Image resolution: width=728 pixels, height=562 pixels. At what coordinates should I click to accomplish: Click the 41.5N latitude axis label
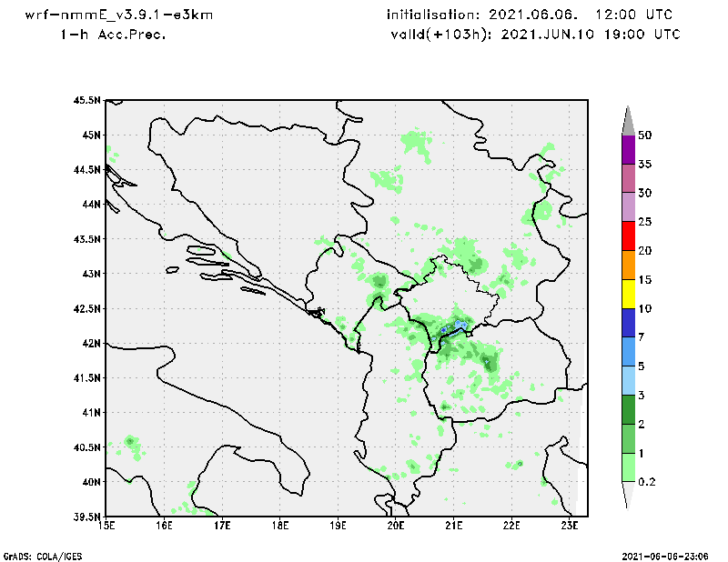click(x=86, y=377)
